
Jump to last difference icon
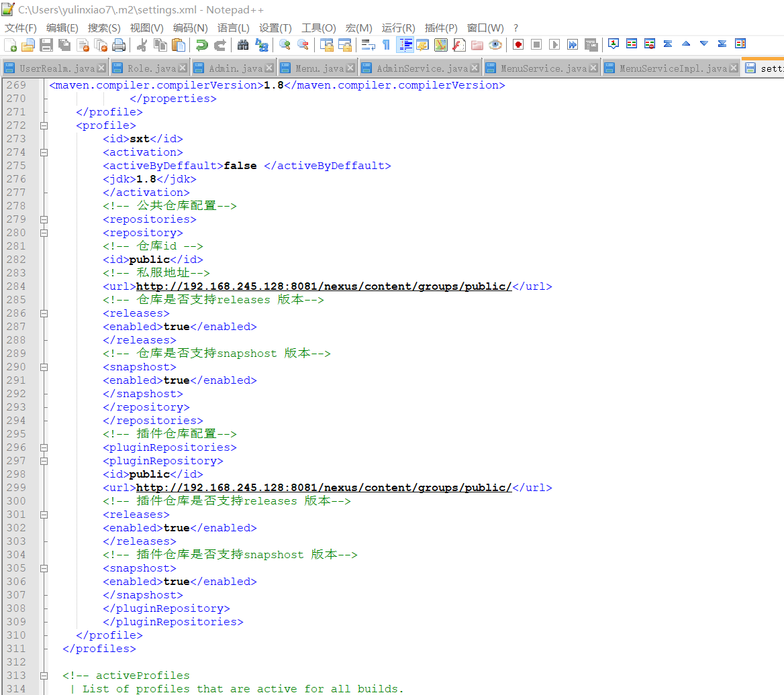click(x=722, y=44)
